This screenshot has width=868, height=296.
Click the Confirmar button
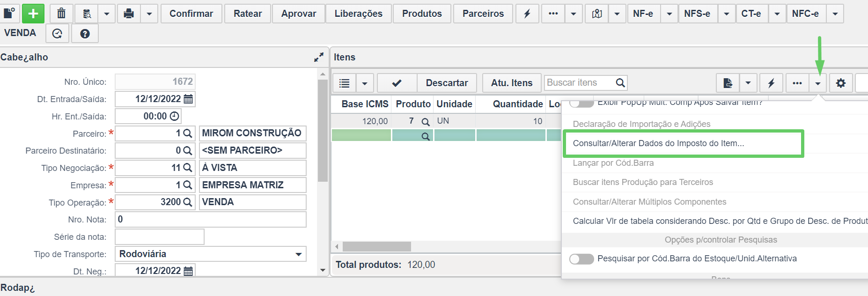click(x=191, y=14)
